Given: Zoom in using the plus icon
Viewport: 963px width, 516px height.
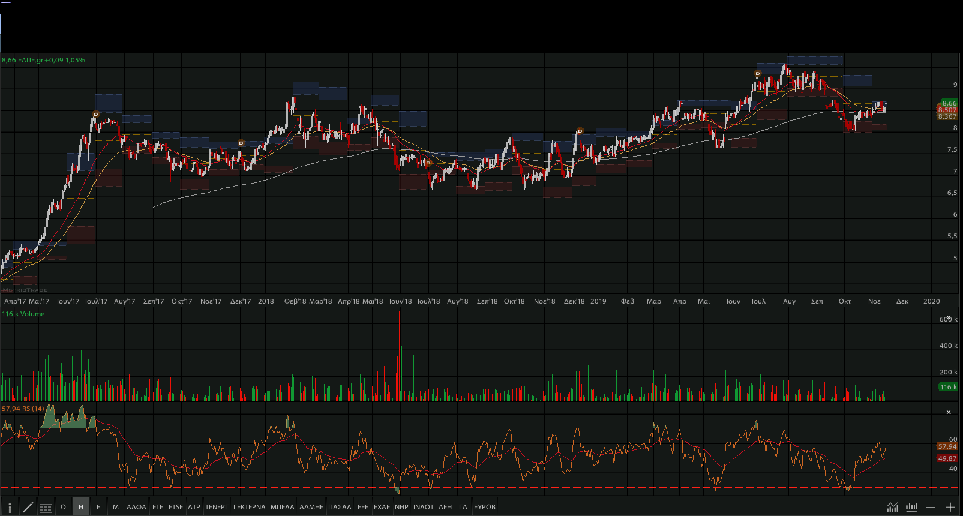Looking at the screenshot, I should pyautogui.click(x=949, y=507).
